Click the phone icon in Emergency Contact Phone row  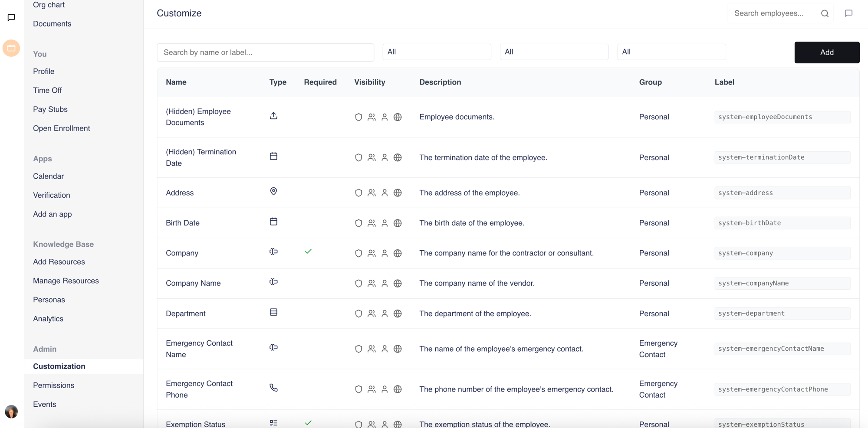tap(273, 388)
